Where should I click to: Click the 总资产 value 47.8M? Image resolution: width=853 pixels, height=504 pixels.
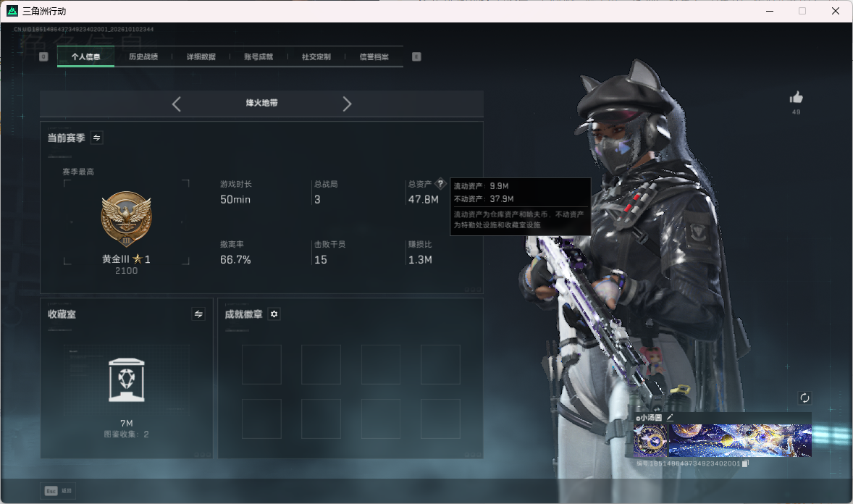click(x=423, y=200)
